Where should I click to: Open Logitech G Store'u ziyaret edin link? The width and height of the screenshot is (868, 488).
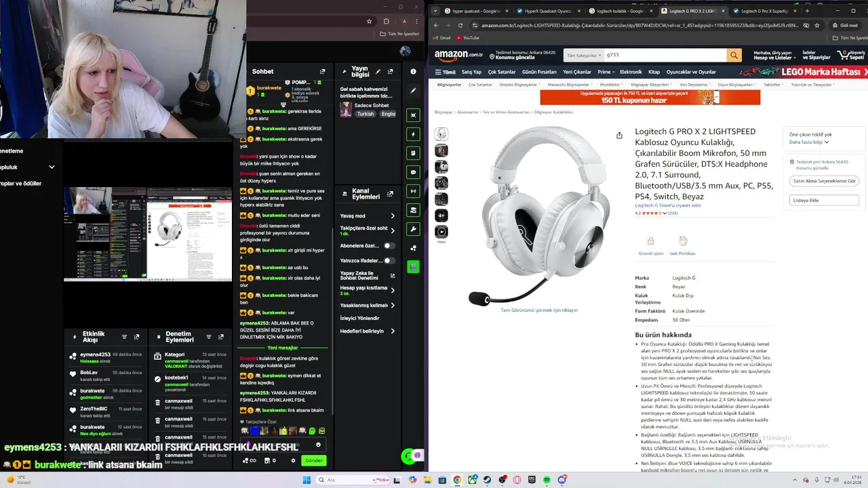[668, 205]
